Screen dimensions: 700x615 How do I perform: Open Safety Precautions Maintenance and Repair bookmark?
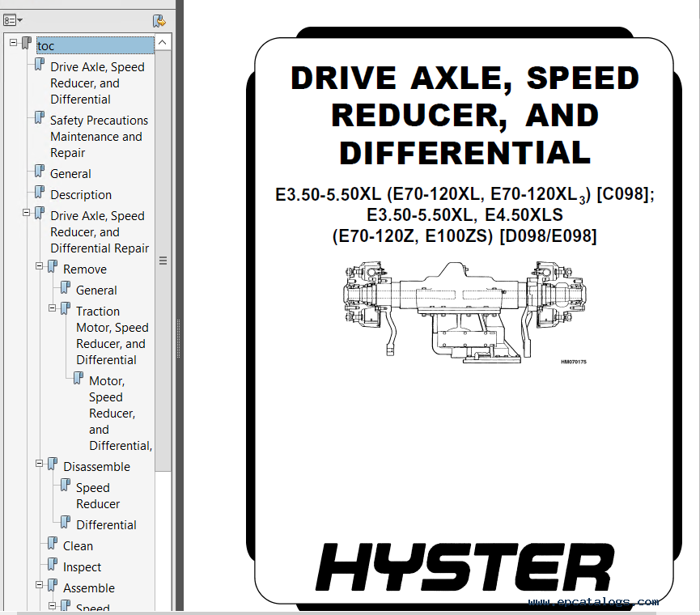pyautogui.click(x=99, y=137)
